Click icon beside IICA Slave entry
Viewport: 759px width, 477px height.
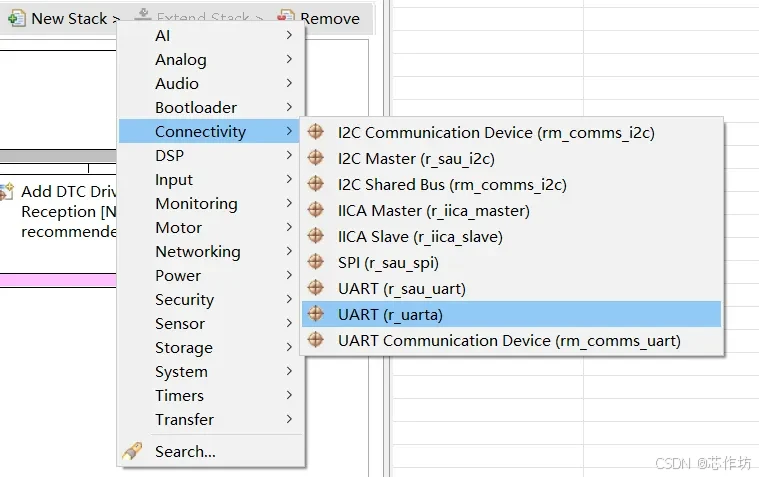(316, 236)
